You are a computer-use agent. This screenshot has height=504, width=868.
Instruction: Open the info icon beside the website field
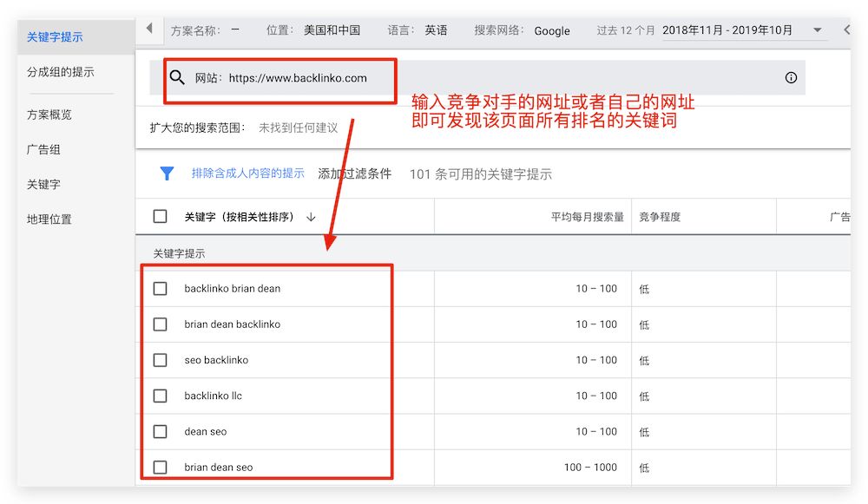pos(791,77)
